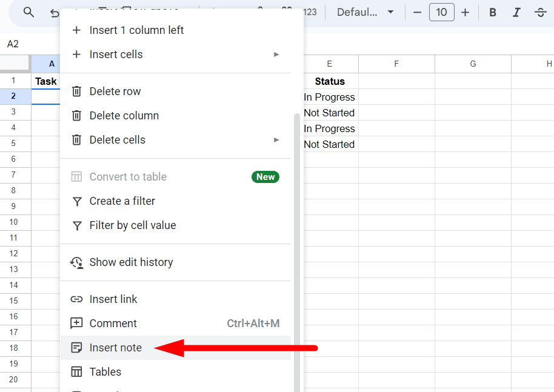
Task: Click the Delete column trash icon
Action: pyautogui.click(x=77, y=115)
